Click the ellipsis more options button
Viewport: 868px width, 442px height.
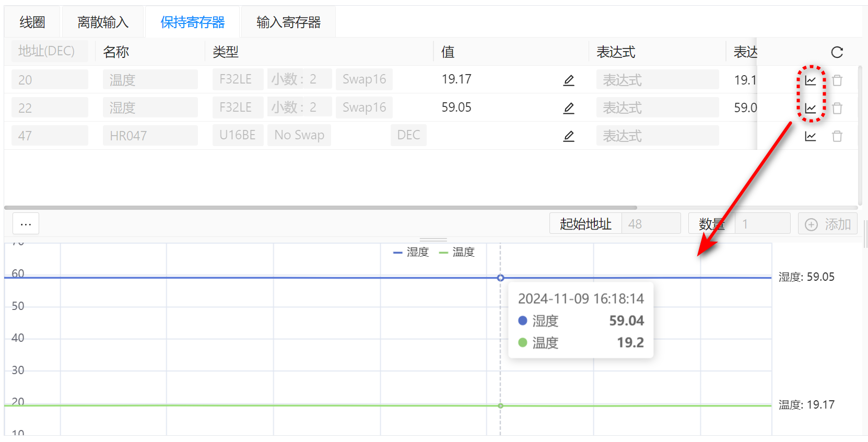tap(26, 224)
